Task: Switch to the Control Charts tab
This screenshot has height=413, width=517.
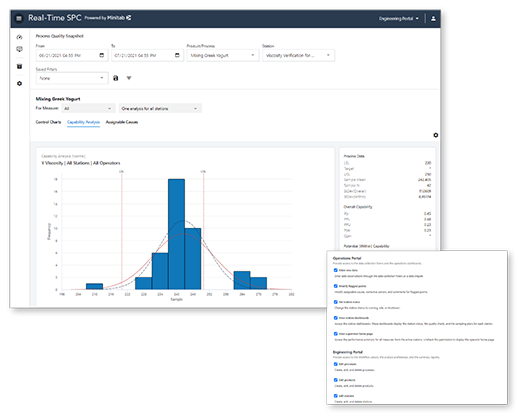Action: [x=48, y=122]
